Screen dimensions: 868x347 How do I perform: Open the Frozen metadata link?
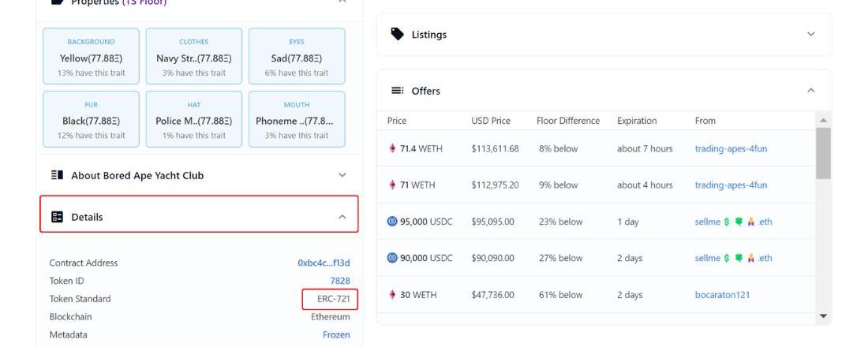335,334
